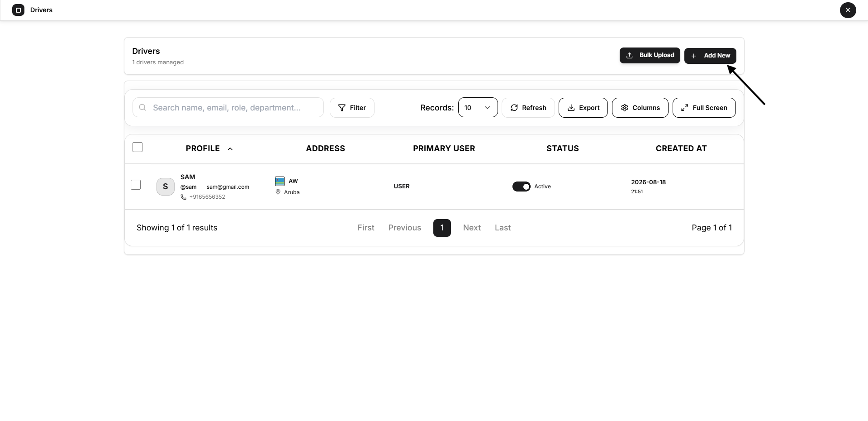This screenshot has width=868, height=421.
Task: Go to Previous page
Action: 404,228
